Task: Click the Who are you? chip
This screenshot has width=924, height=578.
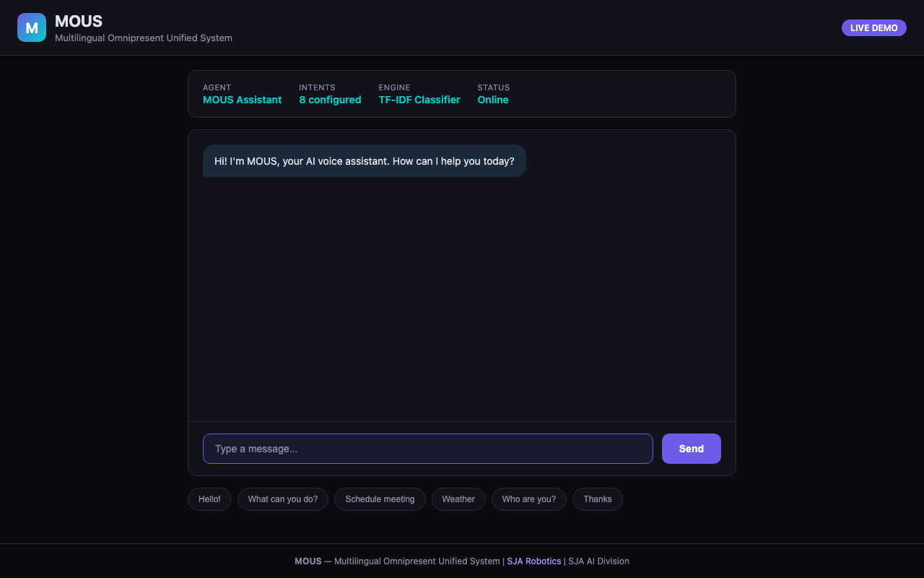Action: click(529, 499)
